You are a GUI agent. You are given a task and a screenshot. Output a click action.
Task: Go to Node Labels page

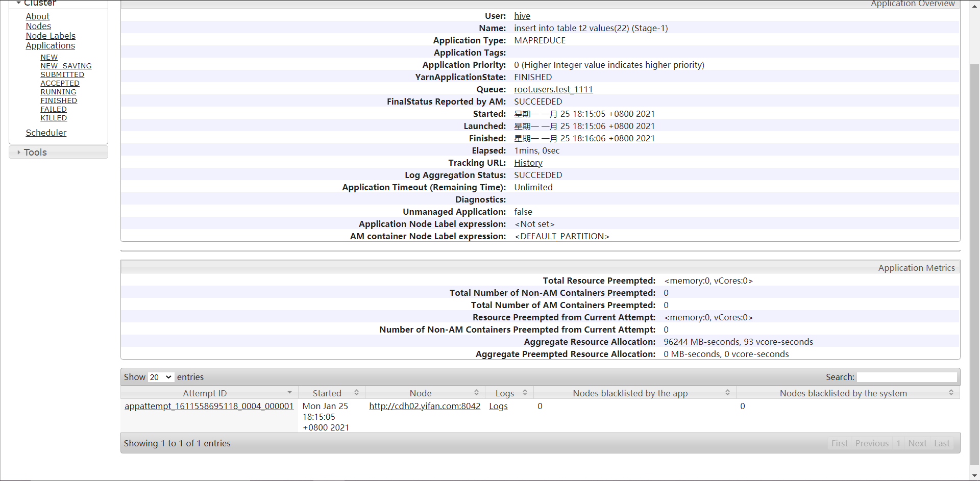pyautogui.click(x=51, y=36)
